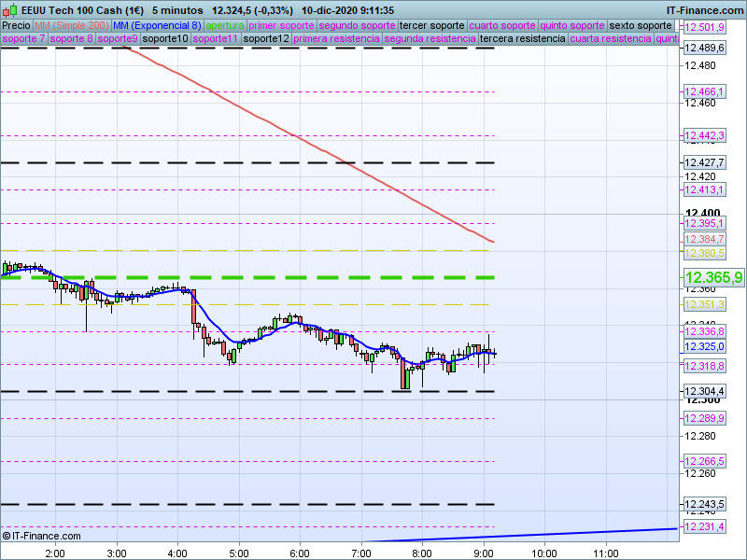Screen dimensions: 747x560
Task: Select the soporte10 label
Action: click(x=165, y=39)
